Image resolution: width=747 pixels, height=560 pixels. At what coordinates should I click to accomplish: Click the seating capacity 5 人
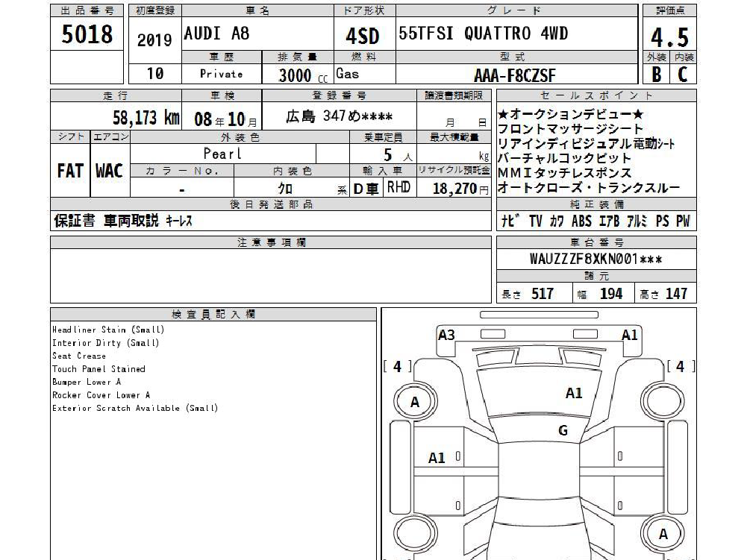tap(397, 155)
